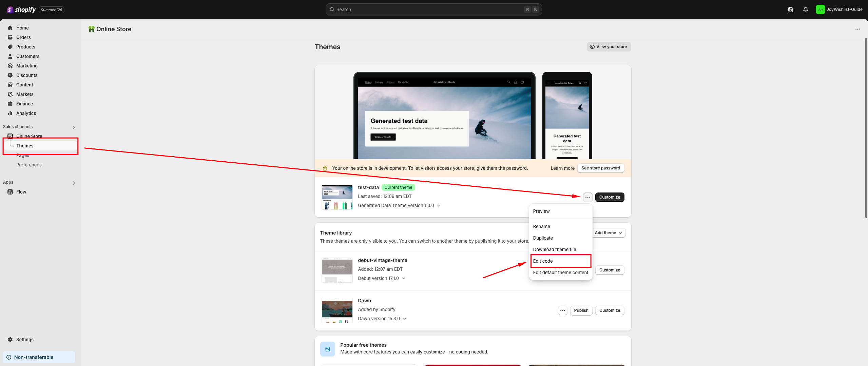The width and height of the screenshot is (868, 366).
Task: Expand Generated Data Theme version dropdown
Action: 438,206
